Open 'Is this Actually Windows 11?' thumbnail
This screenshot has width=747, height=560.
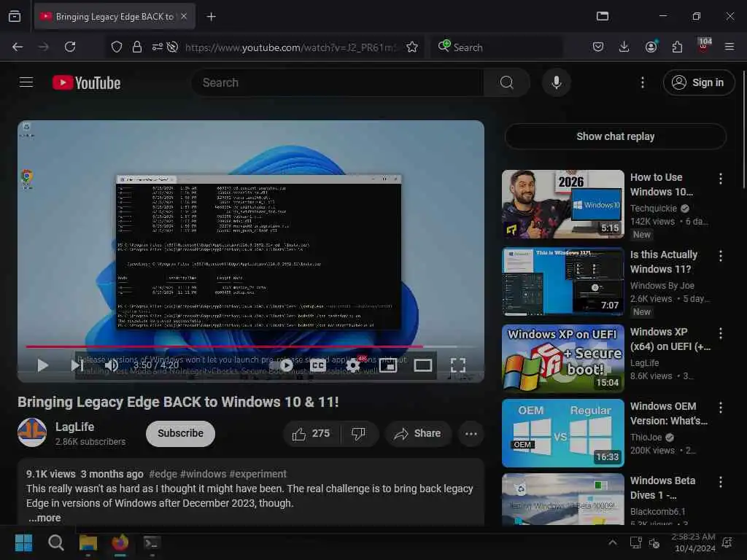click(562, 281)
